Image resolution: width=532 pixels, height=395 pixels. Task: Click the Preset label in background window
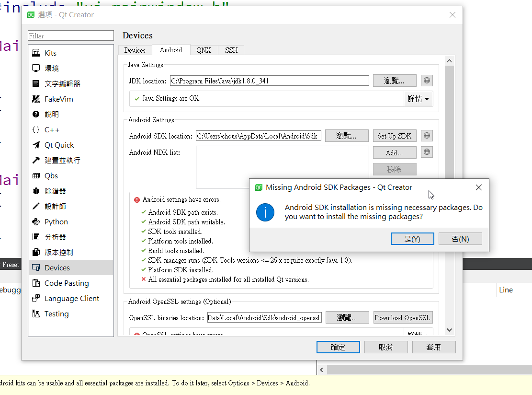[11, 265]
